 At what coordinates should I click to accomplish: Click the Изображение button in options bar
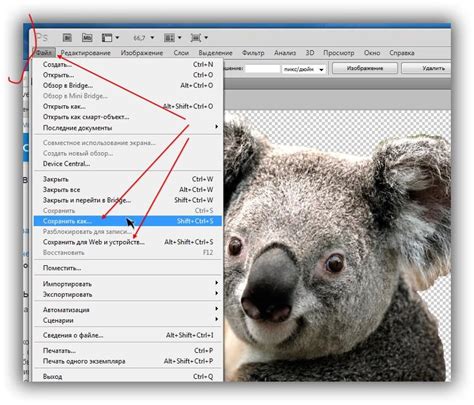pos(365,68)
